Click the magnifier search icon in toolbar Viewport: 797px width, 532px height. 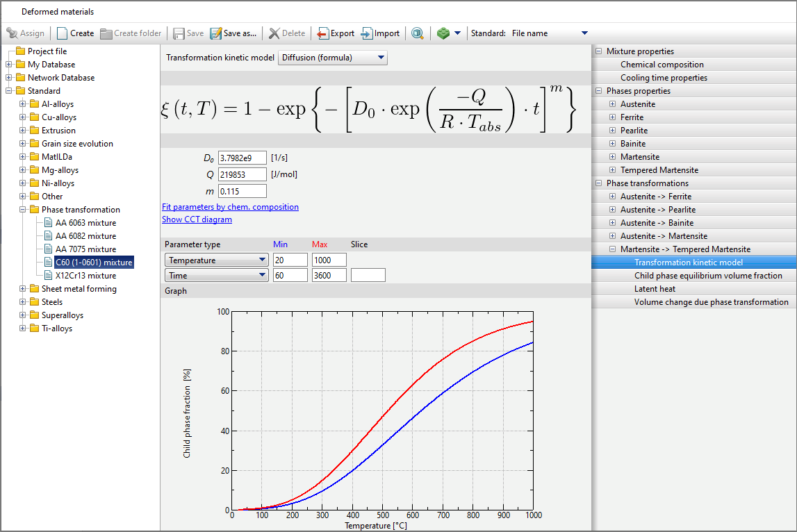tap(417, 33)
